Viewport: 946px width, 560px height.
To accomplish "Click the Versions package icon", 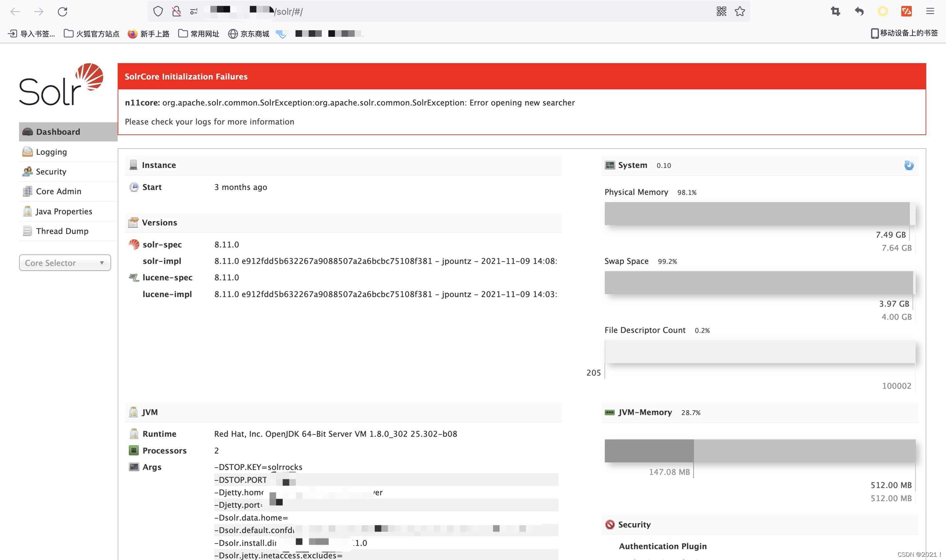I will coord(133,222).
